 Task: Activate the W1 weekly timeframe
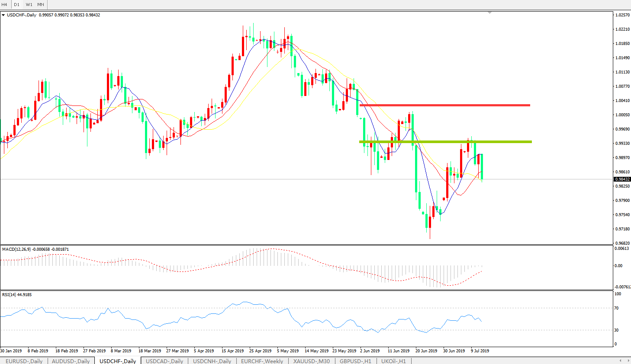29,4
